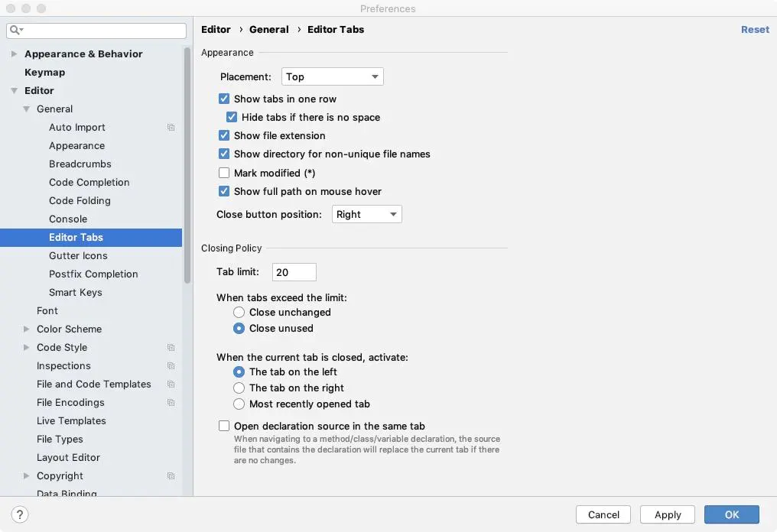Enable Mark modified (*) checkbox
Viewport: 777px width, 532px height.
click(224, 173)
